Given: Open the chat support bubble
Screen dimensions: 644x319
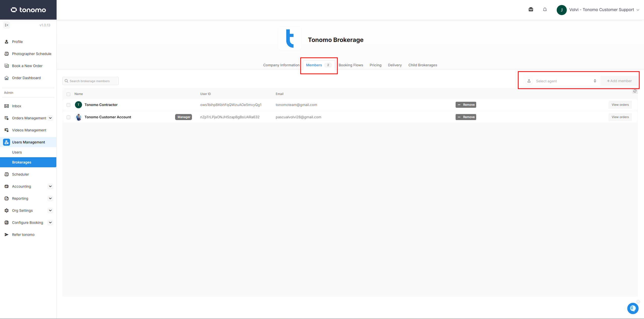Looking at the screenshot, I should pyautogui.click(x=633, y=308).
